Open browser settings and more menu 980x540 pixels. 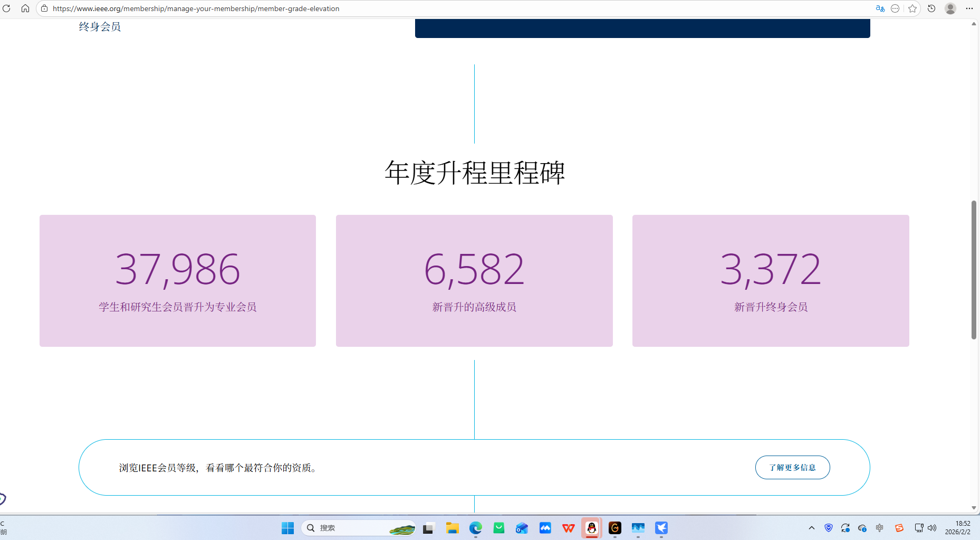coord(969,8)
